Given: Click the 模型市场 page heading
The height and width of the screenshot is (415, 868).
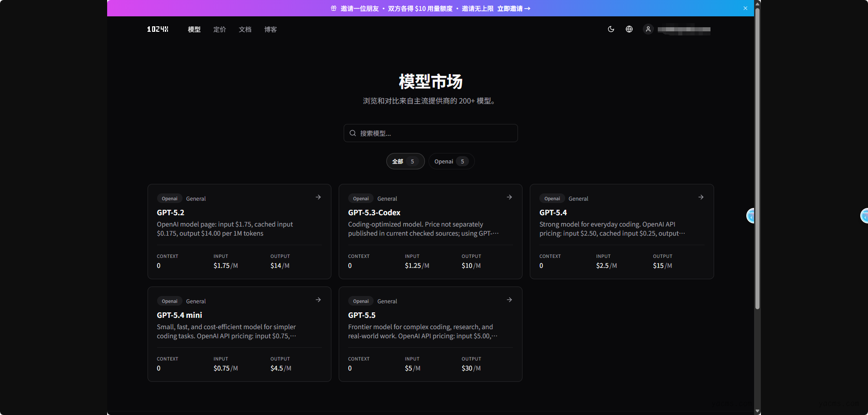Looking at the screenshot, I should pyautogui.click(x=430, y=82).
